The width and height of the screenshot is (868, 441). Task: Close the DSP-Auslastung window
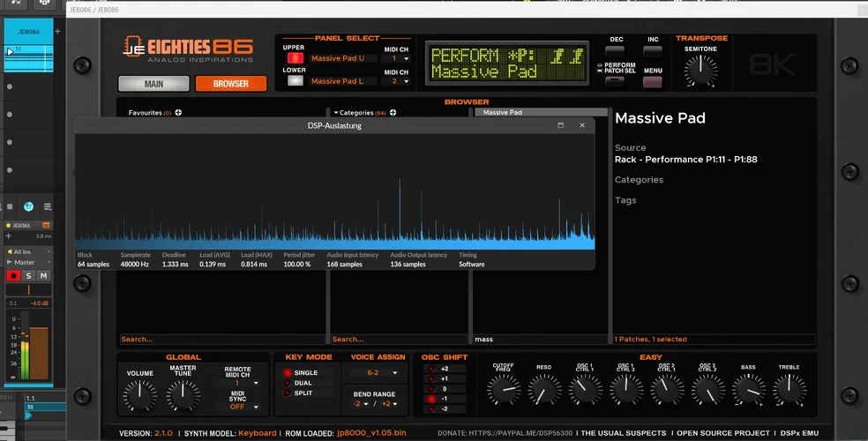(582, 125)
